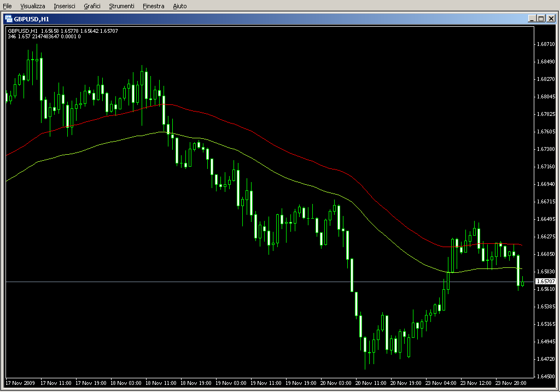Click the 1.66940 price scale label
The height and width of the screenshot is (392, 560).
pyautogui.click(x=546, y=184)
